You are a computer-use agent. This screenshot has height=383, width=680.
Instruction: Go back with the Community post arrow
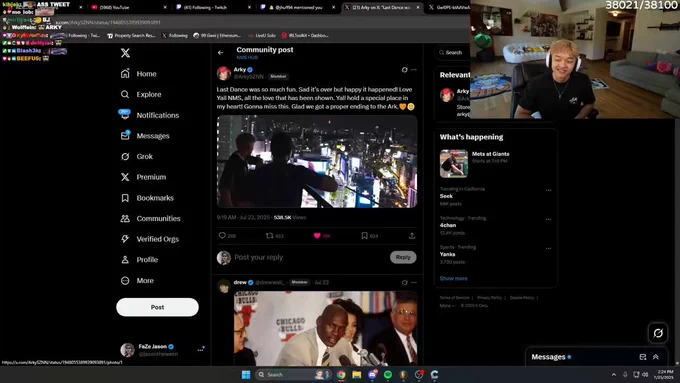tap(221, 52)
